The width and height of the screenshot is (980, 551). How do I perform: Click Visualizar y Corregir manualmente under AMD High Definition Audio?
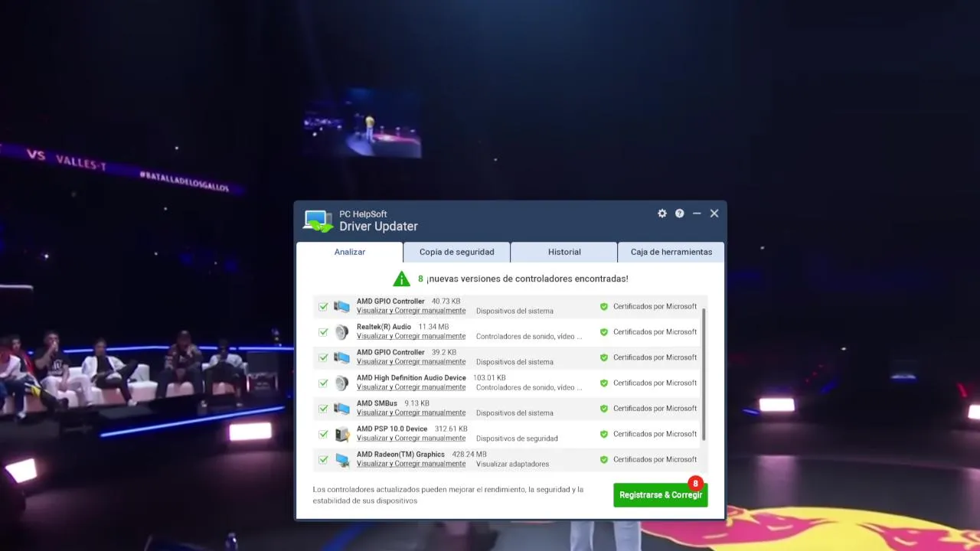click(411, 387)
